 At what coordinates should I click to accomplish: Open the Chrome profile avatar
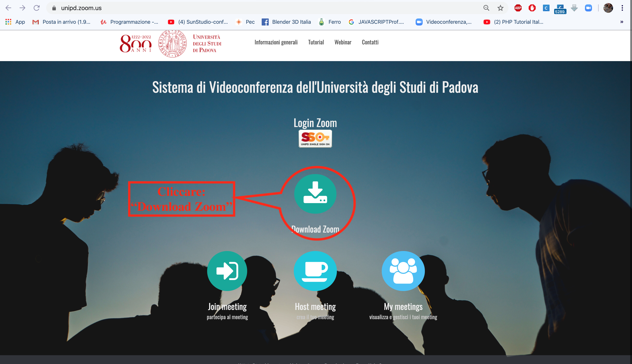coord(608,8)
